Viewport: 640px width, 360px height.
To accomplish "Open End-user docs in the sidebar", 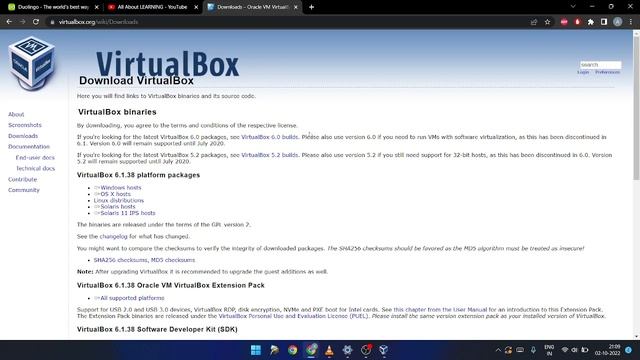I will coord(35,158).
